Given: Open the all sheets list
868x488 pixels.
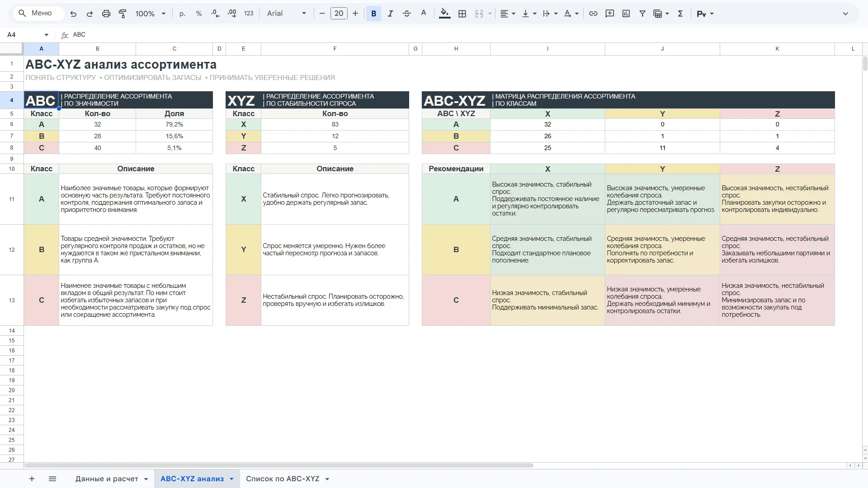Looking at the screenshot, I should [x=52, y=479].
